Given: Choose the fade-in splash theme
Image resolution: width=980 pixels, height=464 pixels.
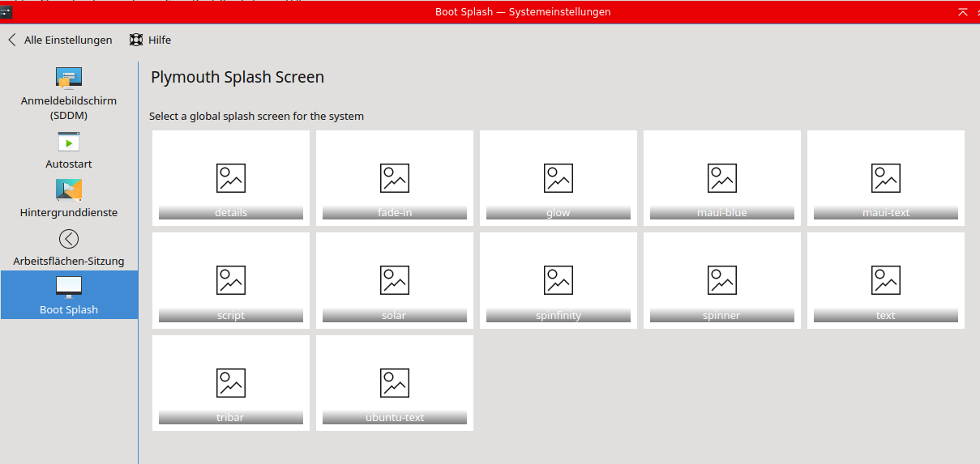Looking at the screenshot, I should click(x=395, y=178).
